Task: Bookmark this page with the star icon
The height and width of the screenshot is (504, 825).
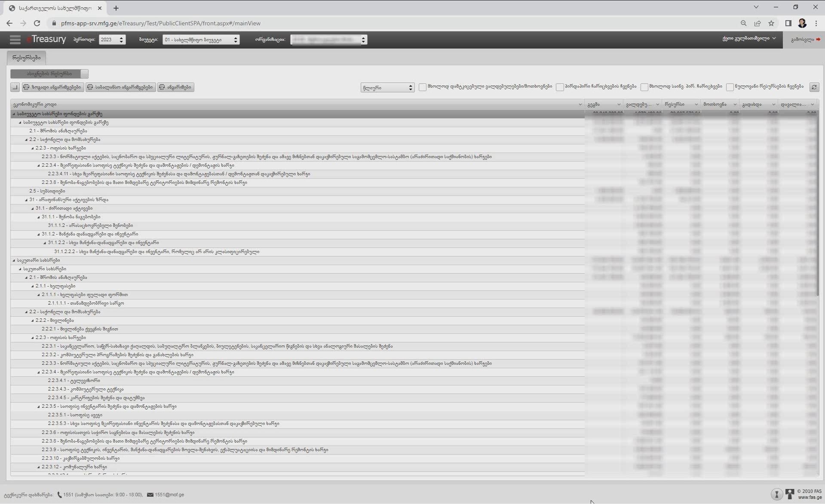Action: 771,23
